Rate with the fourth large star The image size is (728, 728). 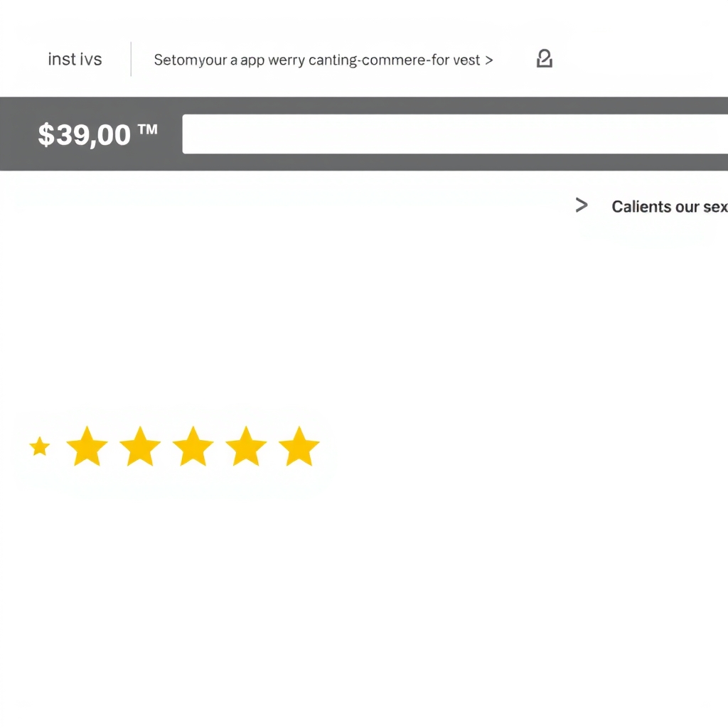[246, 446]
